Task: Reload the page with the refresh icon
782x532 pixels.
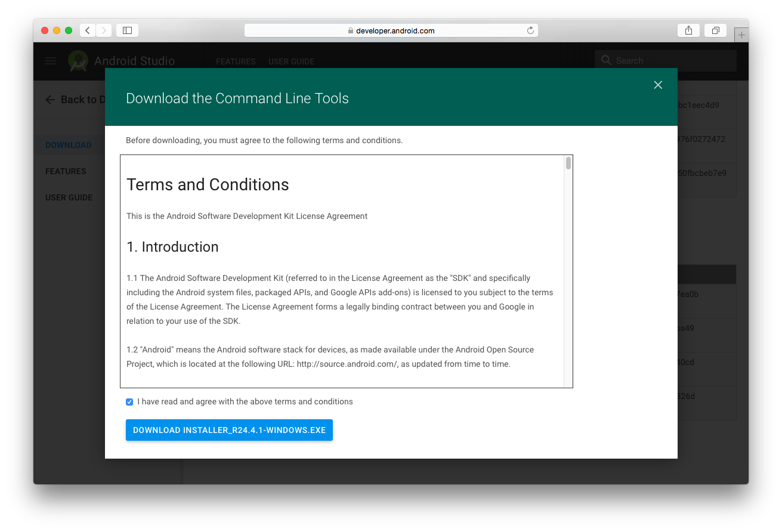Action: 530,30
